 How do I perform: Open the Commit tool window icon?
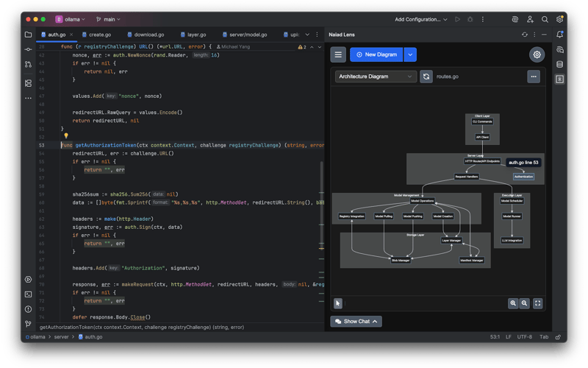click(x=28, y=49)
